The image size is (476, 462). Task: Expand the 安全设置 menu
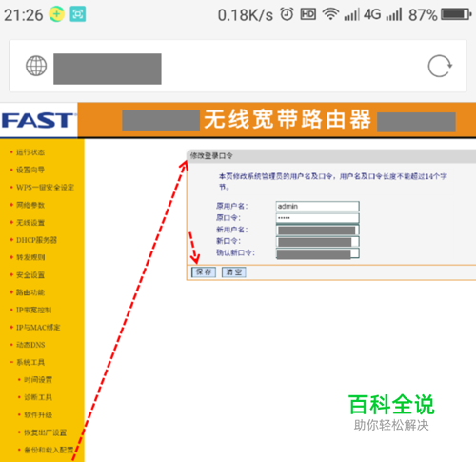pos(30,275)
